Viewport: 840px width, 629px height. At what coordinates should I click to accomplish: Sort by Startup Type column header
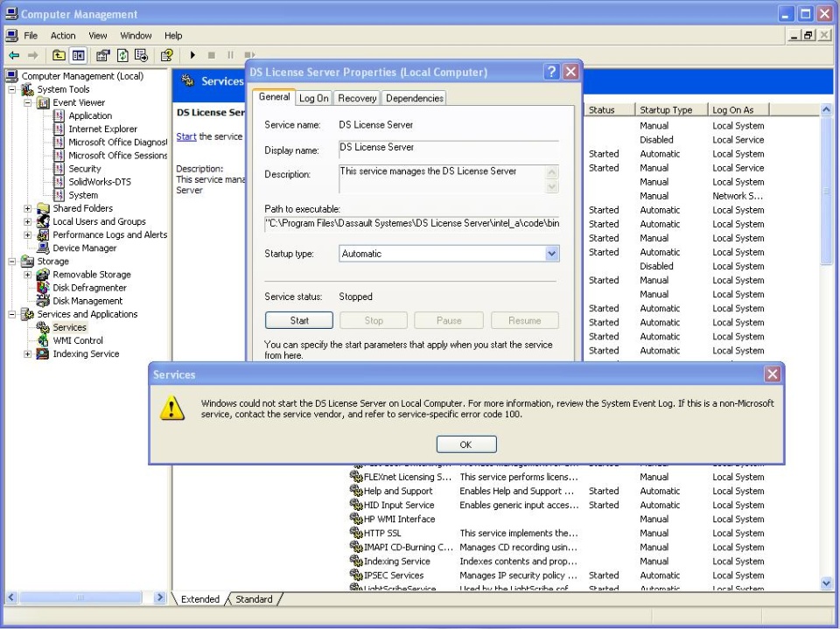point(671,110)
